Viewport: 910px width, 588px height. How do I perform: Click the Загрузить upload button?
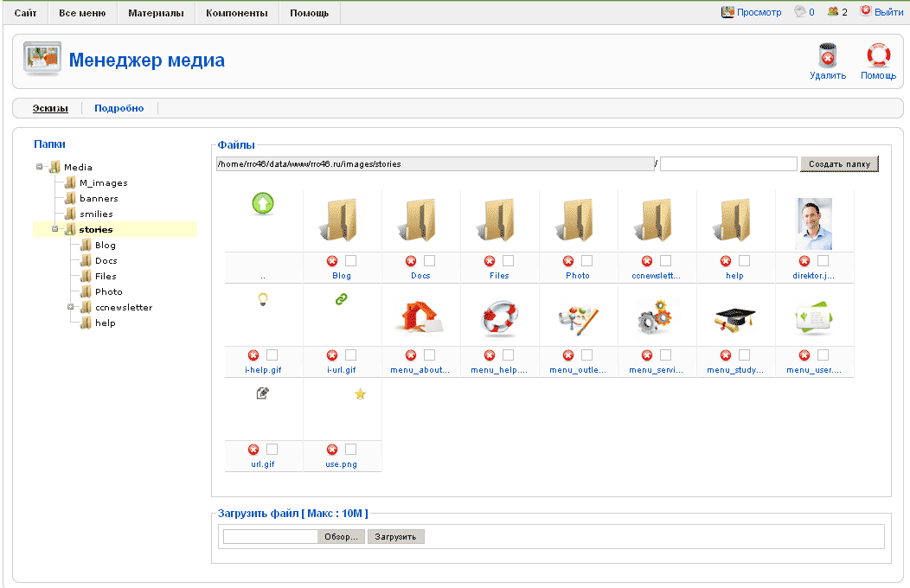[395, 537]
